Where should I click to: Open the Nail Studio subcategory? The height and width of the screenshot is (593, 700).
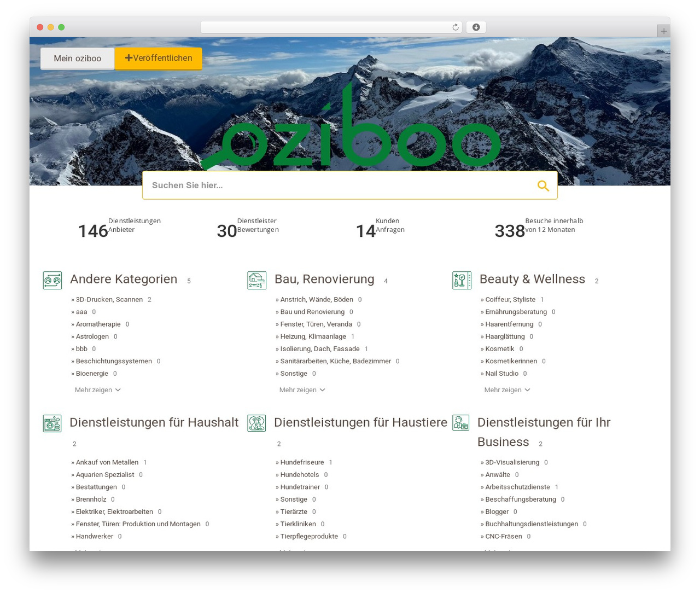click(502, 374)
